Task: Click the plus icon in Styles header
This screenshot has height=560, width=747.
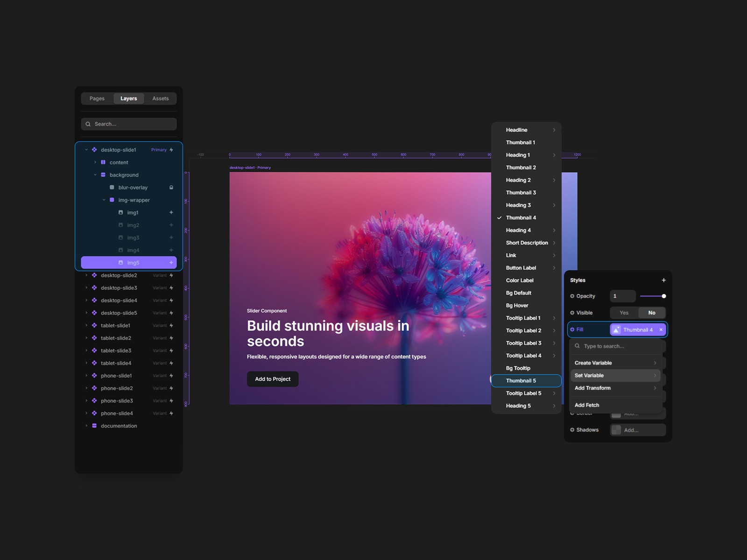Action: point(663,280)
